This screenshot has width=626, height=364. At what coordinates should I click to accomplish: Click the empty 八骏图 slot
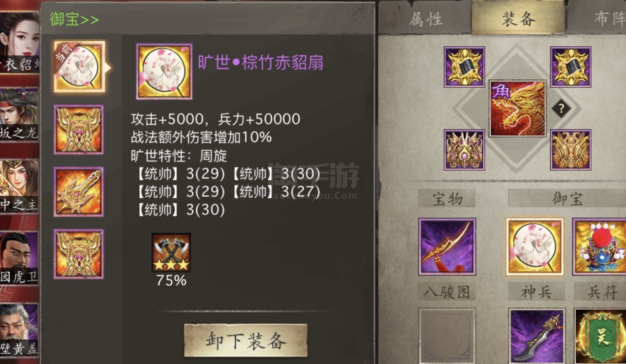coord(447,336)
